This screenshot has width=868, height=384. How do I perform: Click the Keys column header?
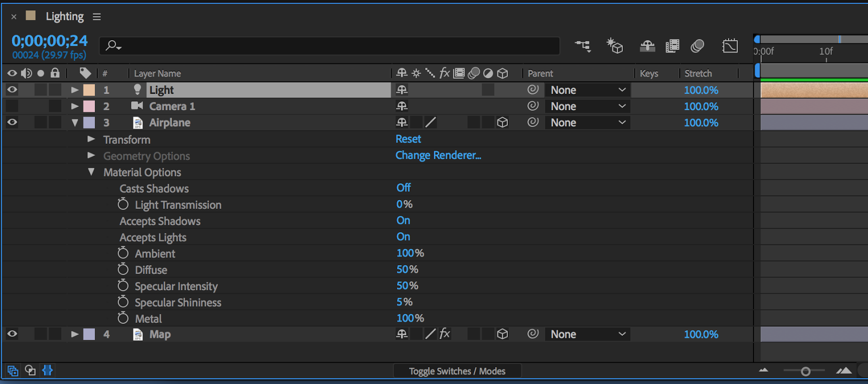click(x=649, y=73)
